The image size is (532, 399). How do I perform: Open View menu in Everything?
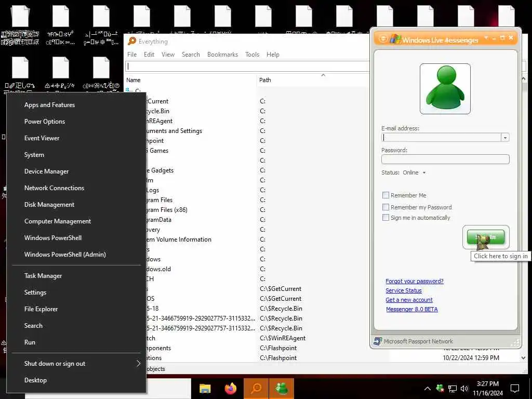tap(168, 54)
